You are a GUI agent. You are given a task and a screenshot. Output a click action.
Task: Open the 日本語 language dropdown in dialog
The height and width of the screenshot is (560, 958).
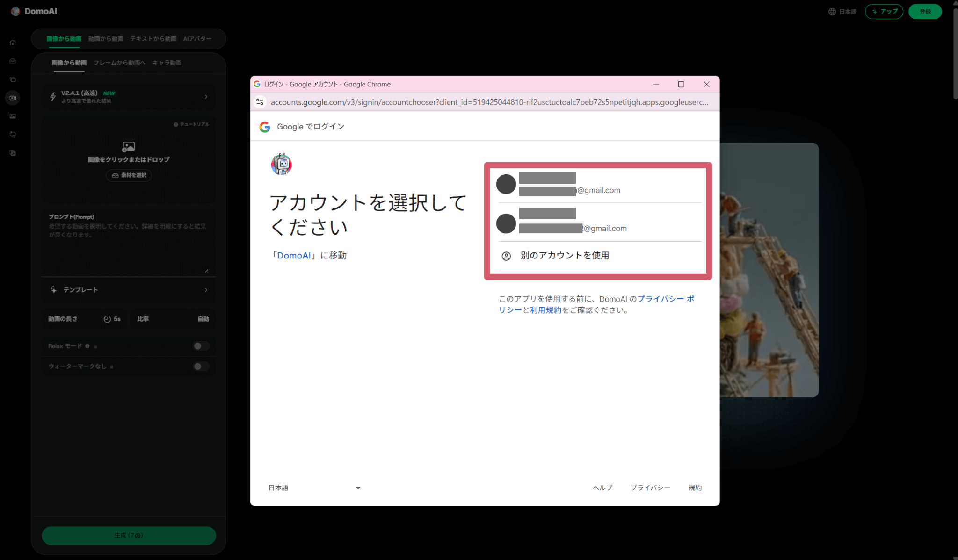(314, 488)
